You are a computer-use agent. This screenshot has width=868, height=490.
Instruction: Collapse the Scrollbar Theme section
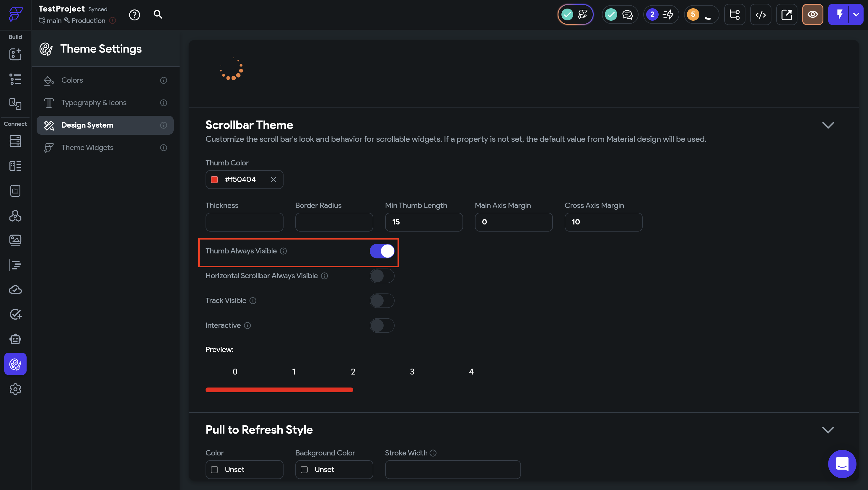[x=828, y=125]
